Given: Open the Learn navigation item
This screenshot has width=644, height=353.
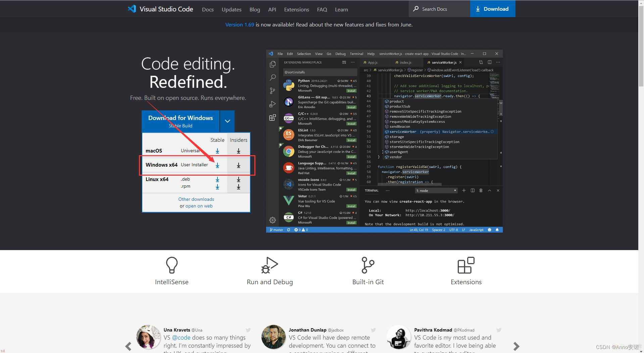Looking at the screenshot, I should point(341,9).
